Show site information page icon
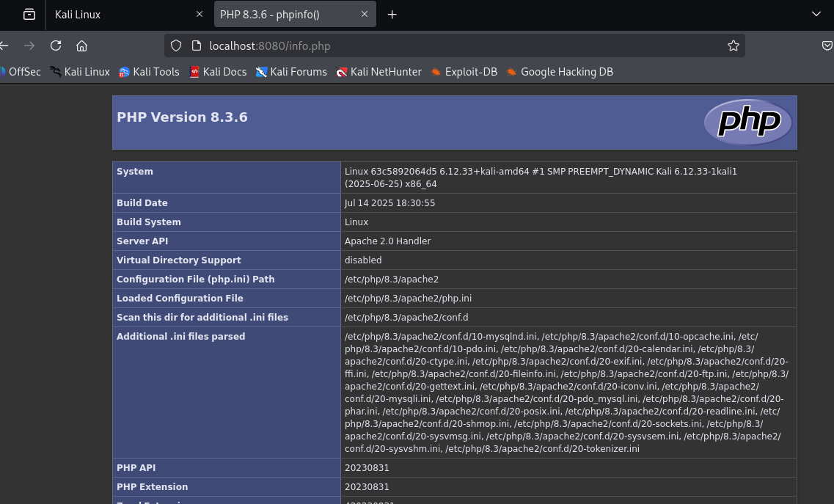This screenshot has height=504, width=834. click(197, 45)
